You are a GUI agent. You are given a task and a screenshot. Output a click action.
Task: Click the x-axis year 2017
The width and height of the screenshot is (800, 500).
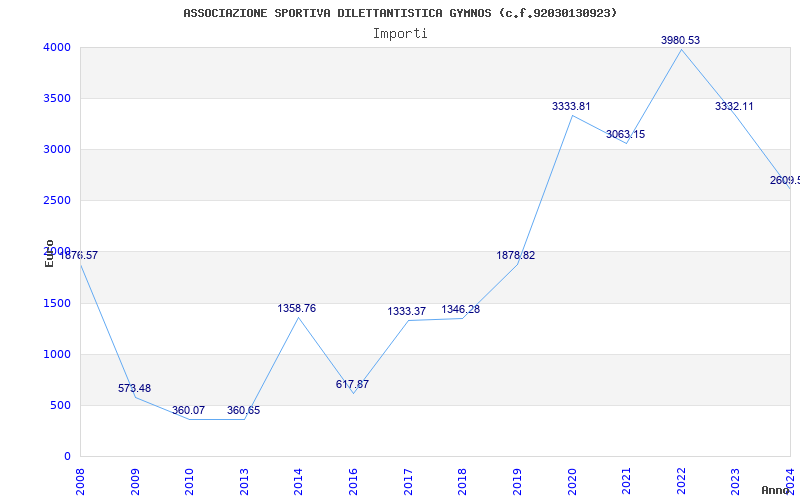coord(408,481)
